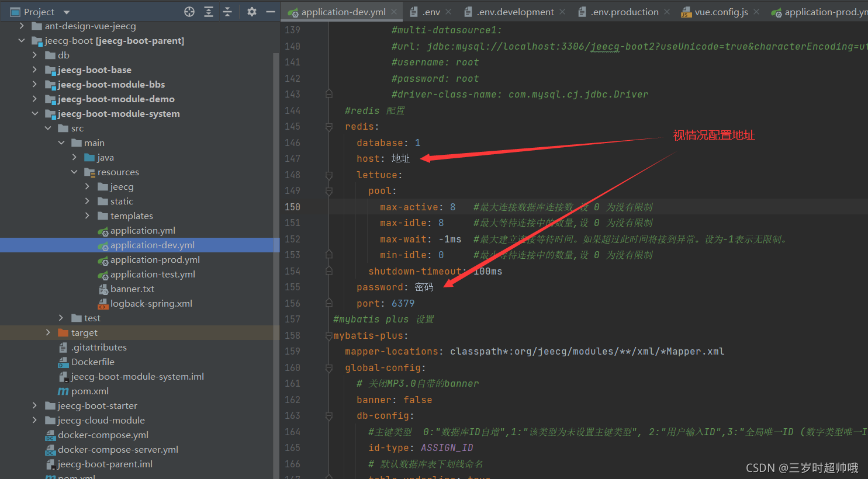This screenshot has height=479, width=868.
Task: Select pom.xml under module-system
Action: coord(89,391)
